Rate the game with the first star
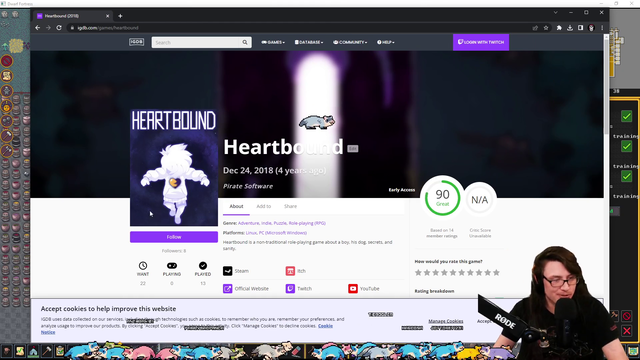Screen dimensions: 640x360 click(x=418, y=273)
